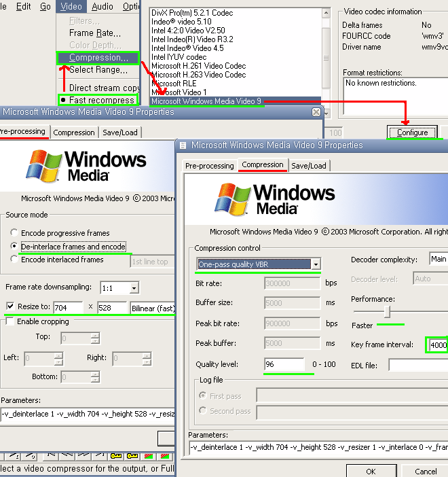The height and width of the screenshot is (477, 448).
Task: Open One-pass quality VBR compression dropdown
Action: coord(316,264)
